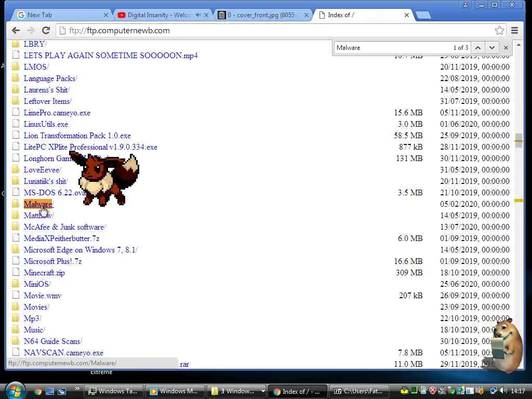Viewport: 532px width, 399px height.
Task: Go to next find result
Action: [491, 48]
